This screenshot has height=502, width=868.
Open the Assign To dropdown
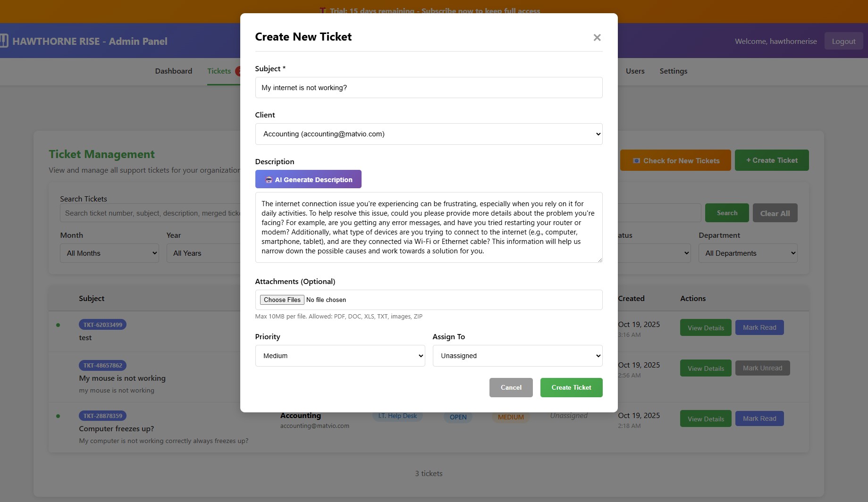[517, 356]
